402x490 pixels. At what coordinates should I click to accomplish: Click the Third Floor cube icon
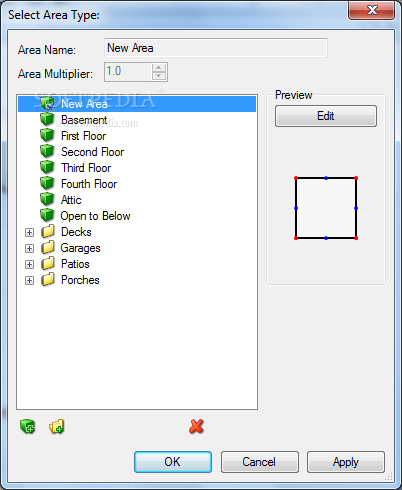tap(47, 167)
